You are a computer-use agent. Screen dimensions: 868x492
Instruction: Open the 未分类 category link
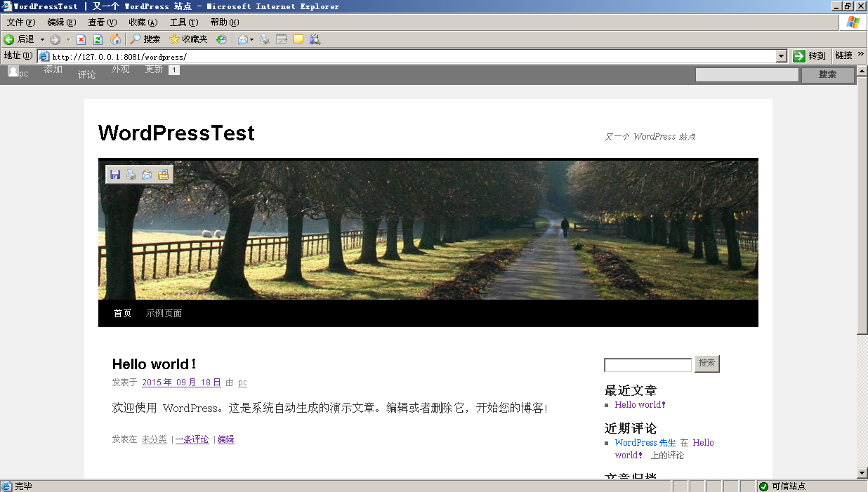click(x=154, y=439)
